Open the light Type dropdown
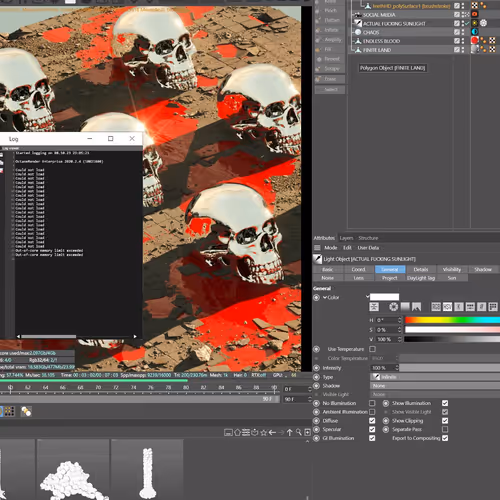Screen dimensions: 500x500 coord(435,377)
